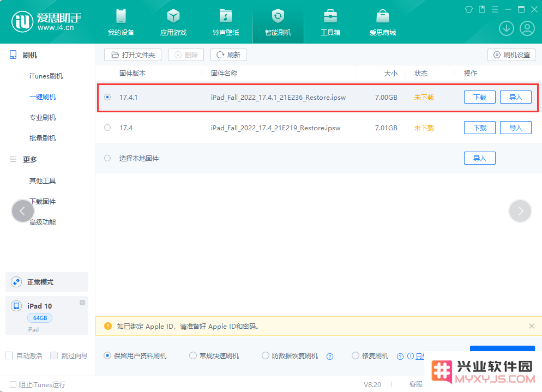Import firmware for the 17.4.1 row
542x392 pixels.
click(515, 97)
